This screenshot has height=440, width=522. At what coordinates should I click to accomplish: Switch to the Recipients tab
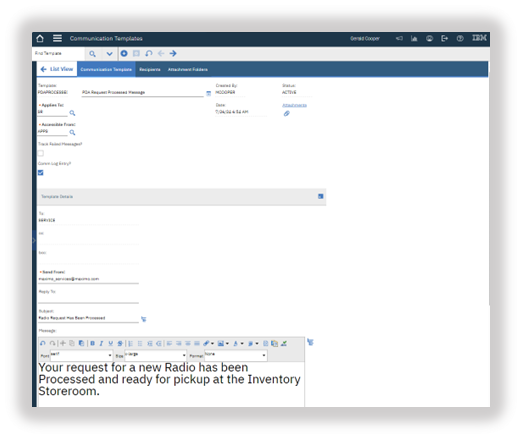point(150,69)
